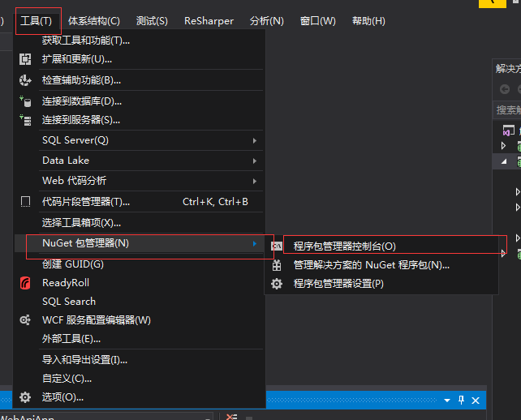Screen dimensions: 521x420
Task: Select 外部工具(E)... menu item
Action: coord(71,339)
